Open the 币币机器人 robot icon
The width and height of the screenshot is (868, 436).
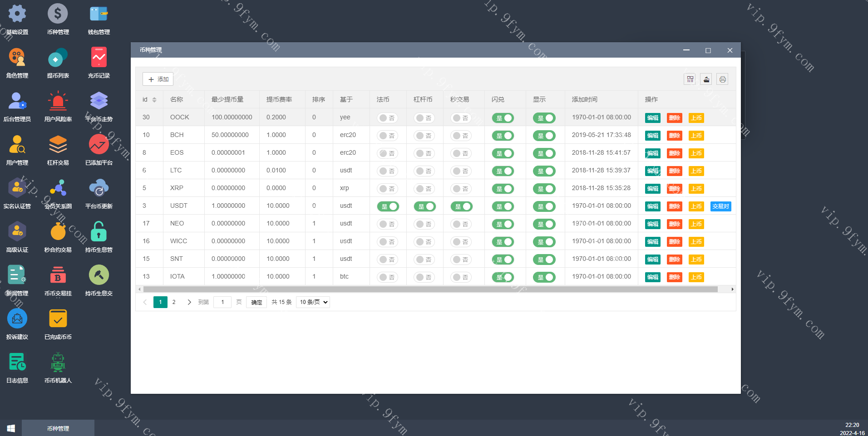58,363
